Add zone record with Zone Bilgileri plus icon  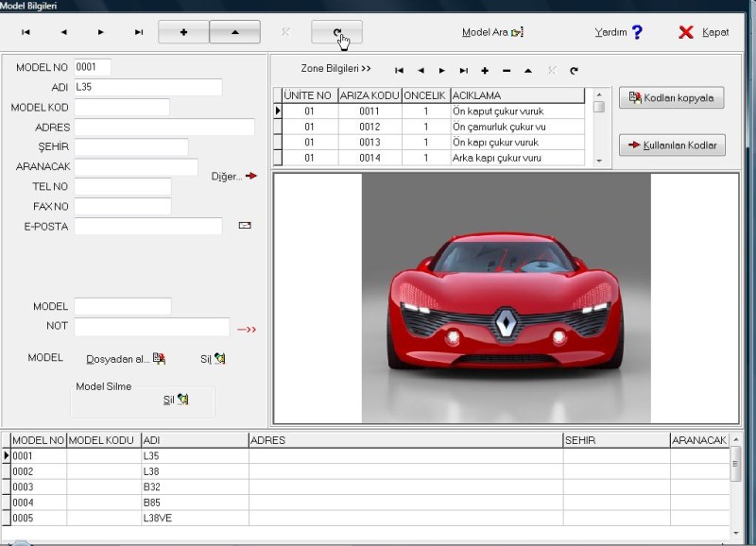coord(485,71)
